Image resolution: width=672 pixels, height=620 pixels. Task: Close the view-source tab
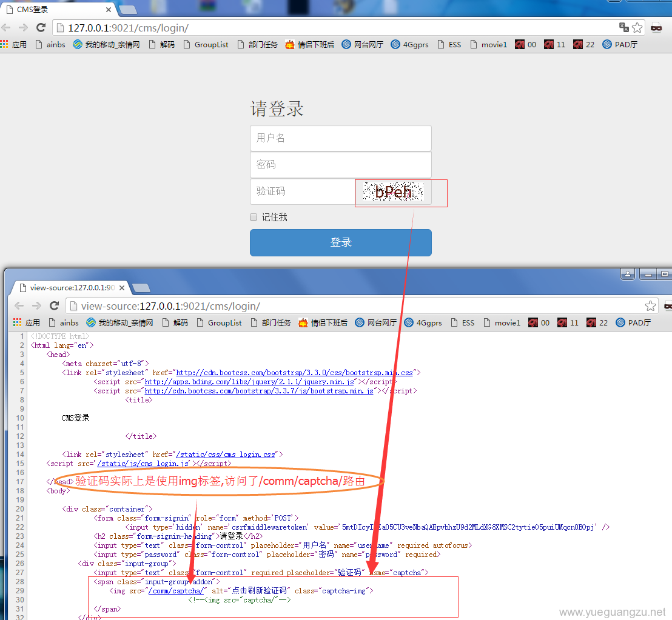click(122, 288)
